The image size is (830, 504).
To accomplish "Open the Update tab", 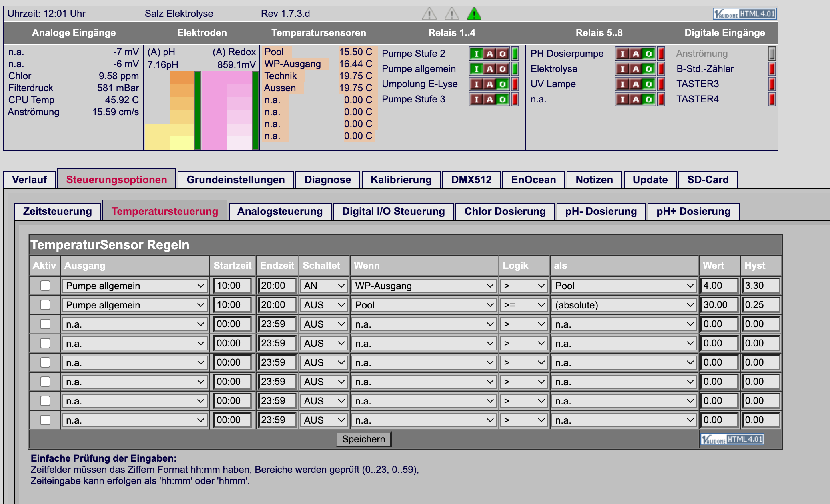I will pyautogui.click(x=650, y=180).
